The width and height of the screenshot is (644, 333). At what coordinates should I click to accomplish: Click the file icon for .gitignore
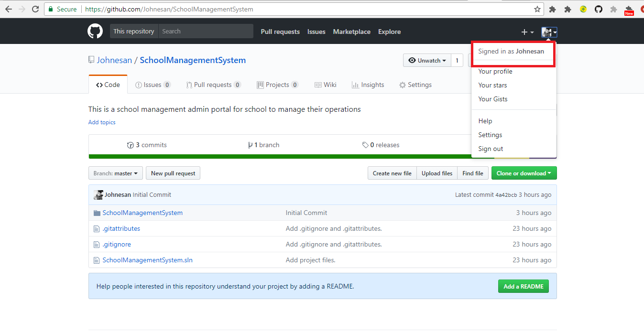[97, 245]
